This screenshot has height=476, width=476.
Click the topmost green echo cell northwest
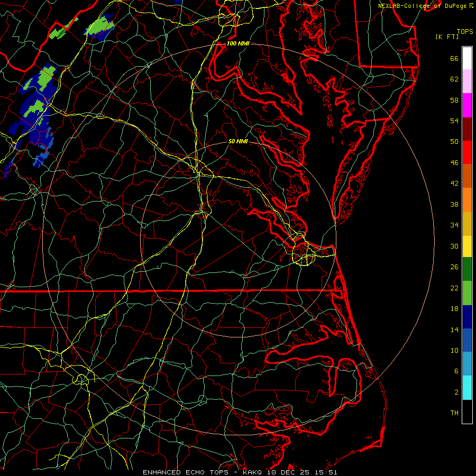tap(100, 27)
